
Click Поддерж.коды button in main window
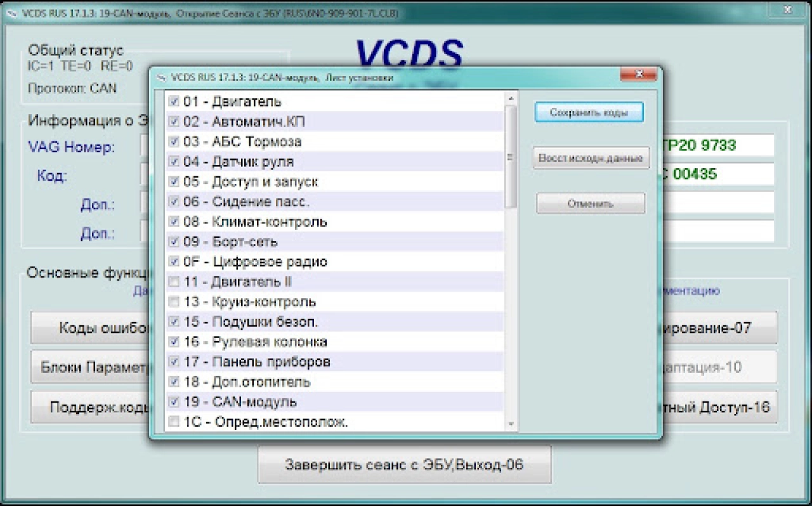click(x=89, y=407)
